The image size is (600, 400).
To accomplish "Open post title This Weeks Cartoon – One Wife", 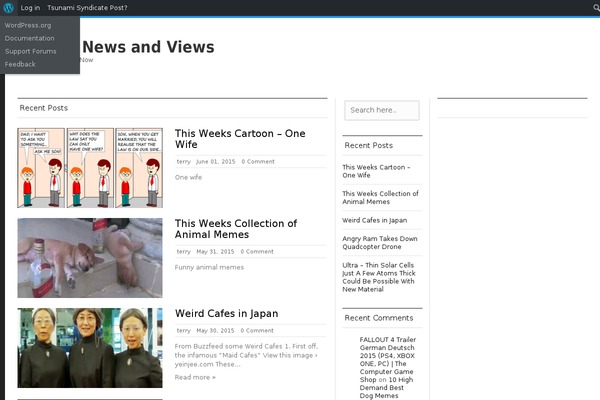I will coord(240,139).
